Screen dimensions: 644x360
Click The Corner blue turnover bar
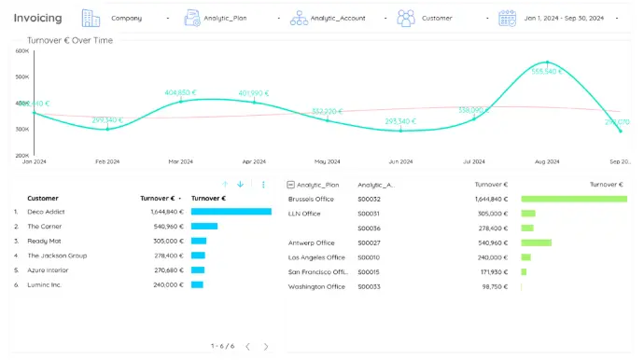[204, 227]
